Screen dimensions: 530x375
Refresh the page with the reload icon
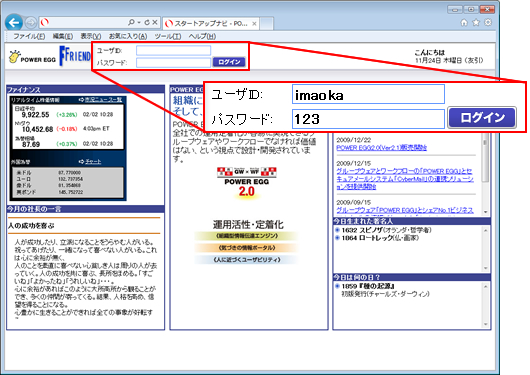tap(147, 22)
